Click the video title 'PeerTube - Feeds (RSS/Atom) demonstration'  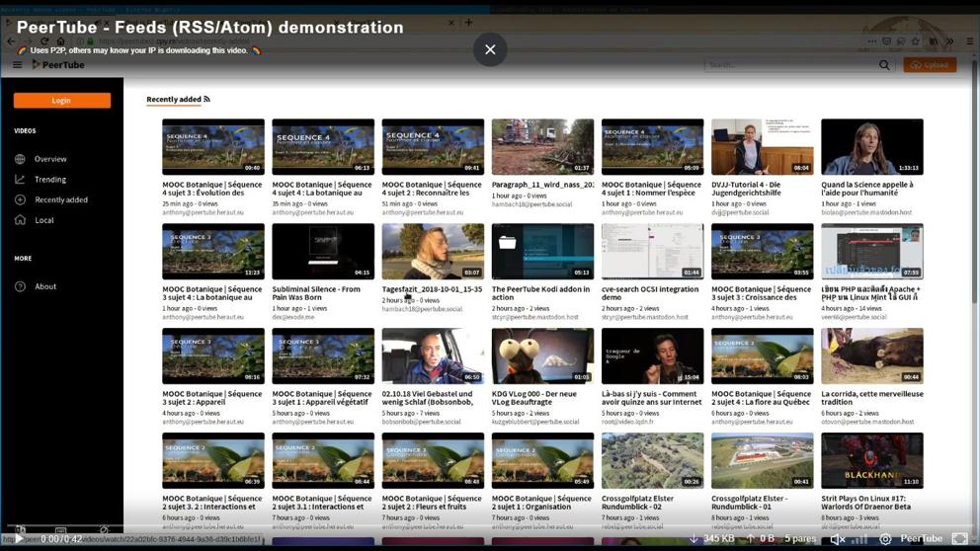coord(210,28)
